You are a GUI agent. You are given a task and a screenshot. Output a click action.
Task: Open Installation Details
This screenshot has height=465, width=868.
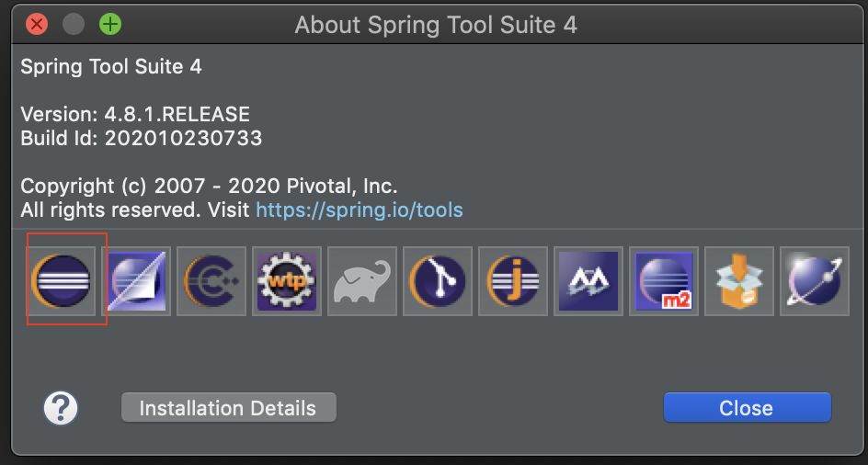pyautogui.click(x=229, y=408)
